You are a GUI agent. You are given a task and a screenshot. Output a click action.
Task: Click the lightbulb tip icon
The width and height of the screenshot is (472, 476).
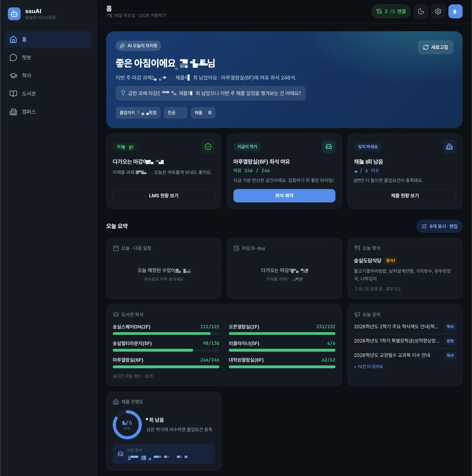(123, 93)
